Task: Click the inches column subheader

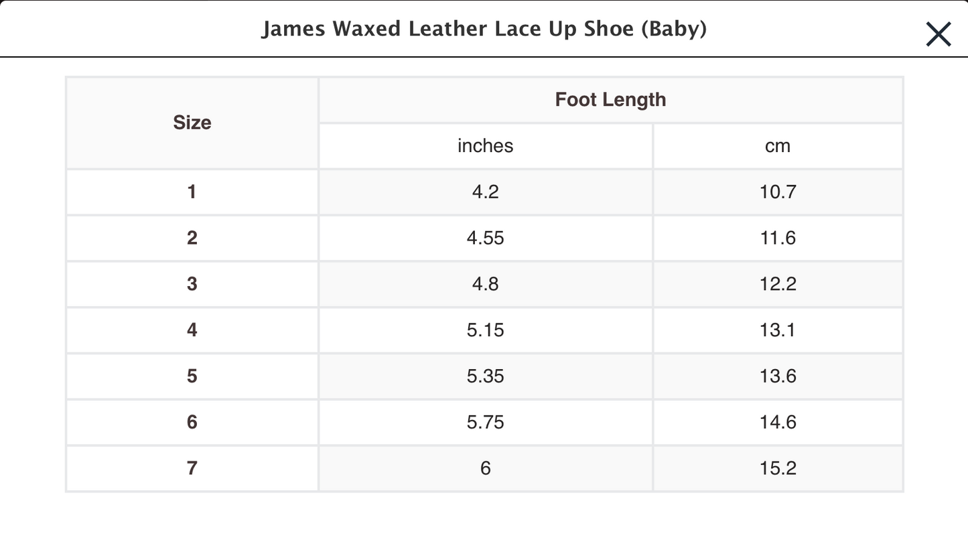Action: pos(485,146)
